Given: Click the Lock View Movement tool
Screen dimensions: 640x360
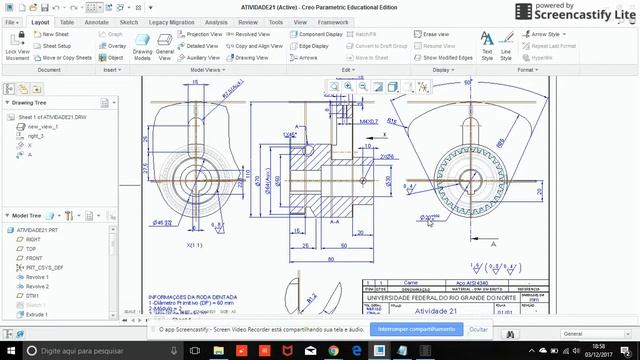Looking at the screenshot, I should [17, 46].
